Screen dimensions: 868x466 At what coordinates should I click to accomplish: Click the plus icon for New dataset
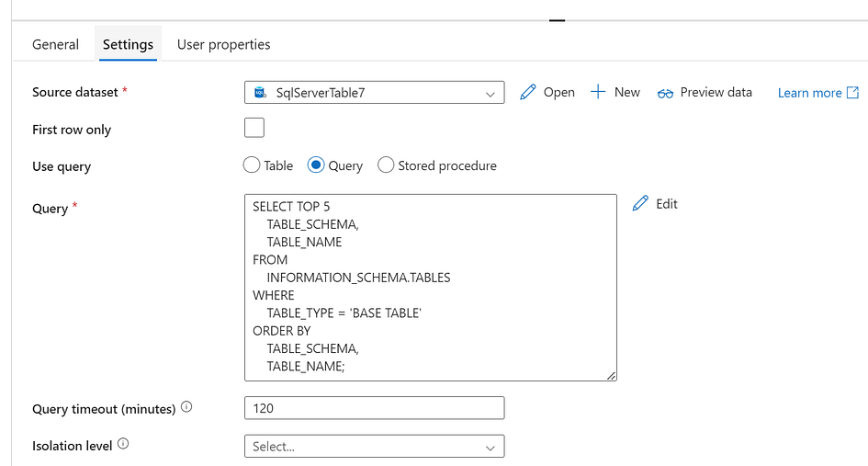tap(598, 92)
